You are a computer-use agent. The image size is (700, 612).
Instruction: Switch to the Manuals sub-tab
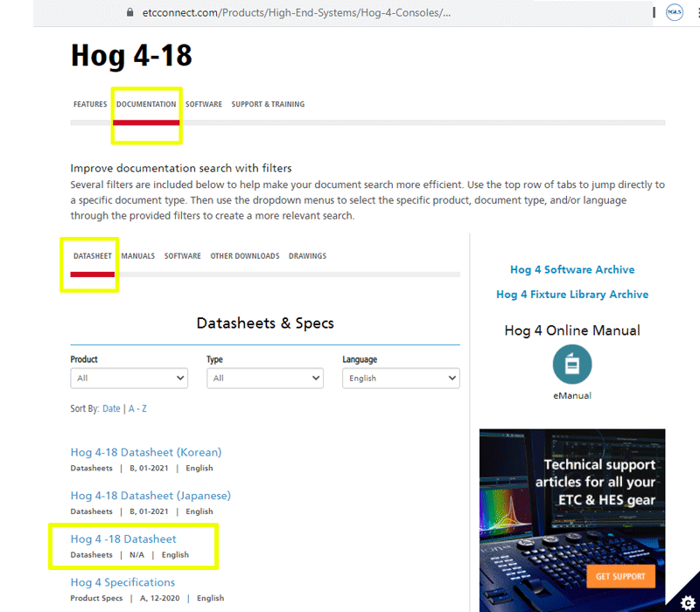click(138, 256)
